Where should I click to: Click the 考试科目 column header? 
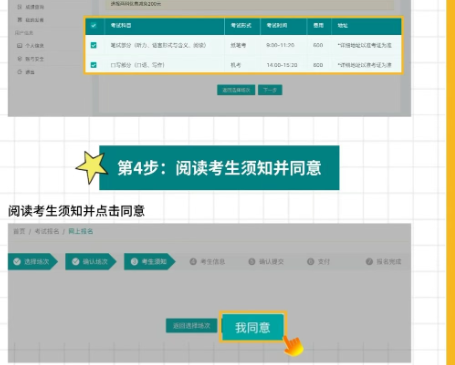[x=121, y=25]
